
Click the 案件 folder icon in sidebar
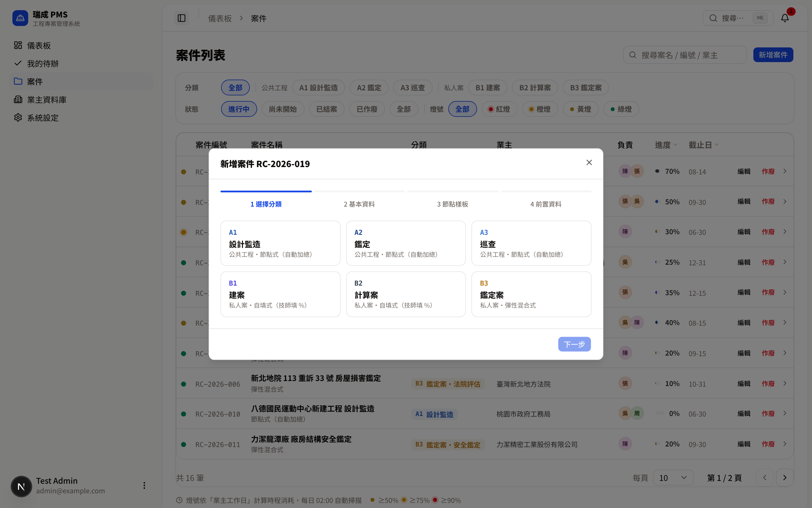(x=18, y=81)
